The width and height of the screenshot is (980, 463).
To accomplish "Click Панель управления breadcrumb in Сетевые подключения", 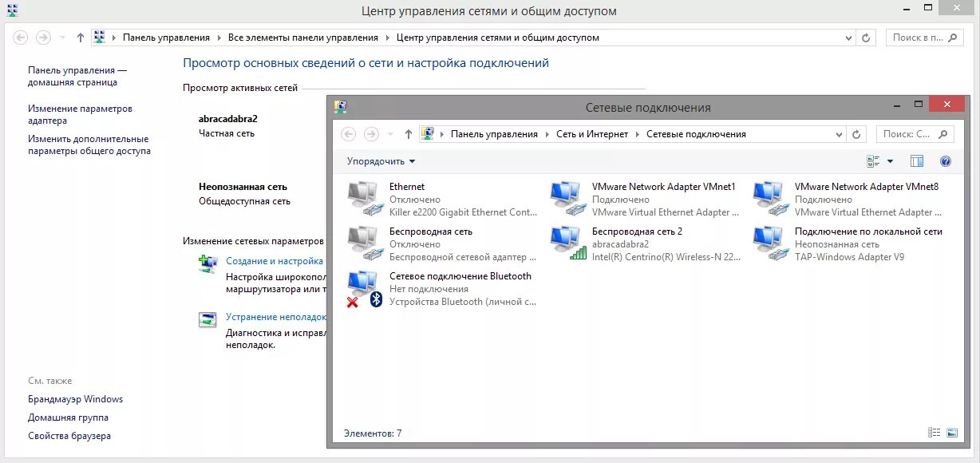I will (494, 134).
